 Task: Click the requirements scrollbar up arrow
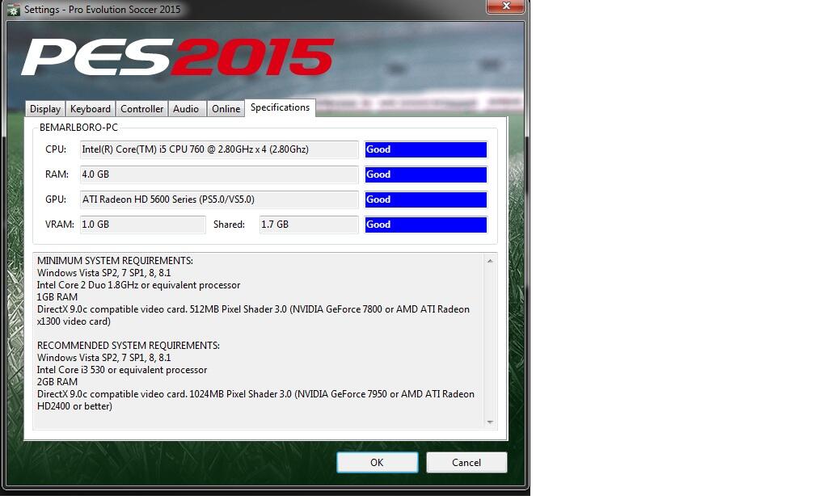pos(490,261)
